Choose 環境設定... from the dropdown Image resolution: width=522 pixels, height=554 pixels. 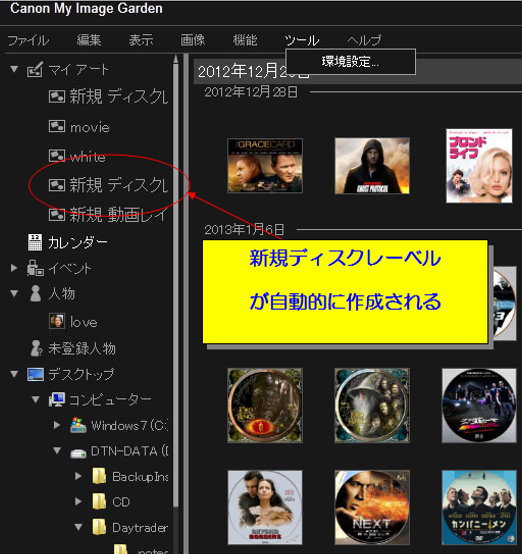point(350,62)
